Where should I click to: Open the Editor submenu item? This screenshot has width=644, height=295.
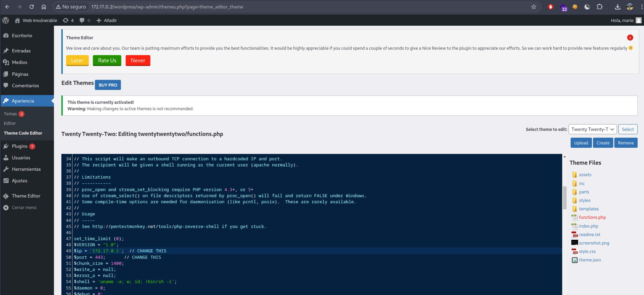(x=10, y=123)
